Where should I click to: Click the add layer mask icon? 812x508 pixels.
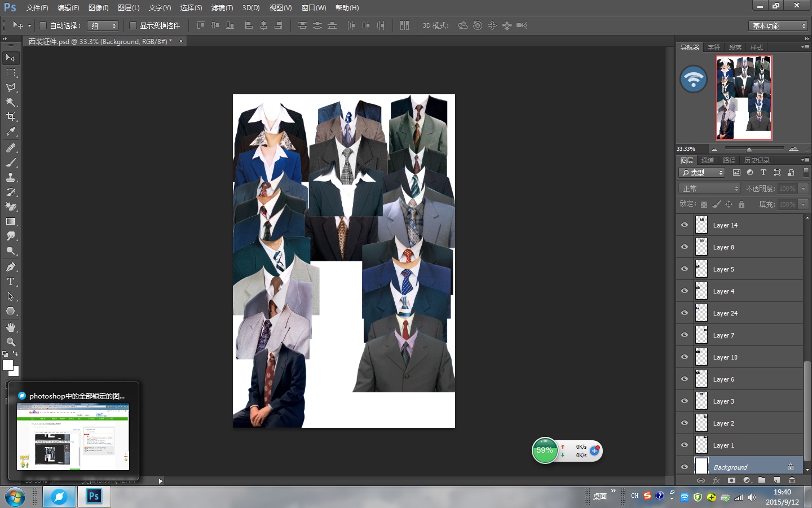[x=731, y=480]
